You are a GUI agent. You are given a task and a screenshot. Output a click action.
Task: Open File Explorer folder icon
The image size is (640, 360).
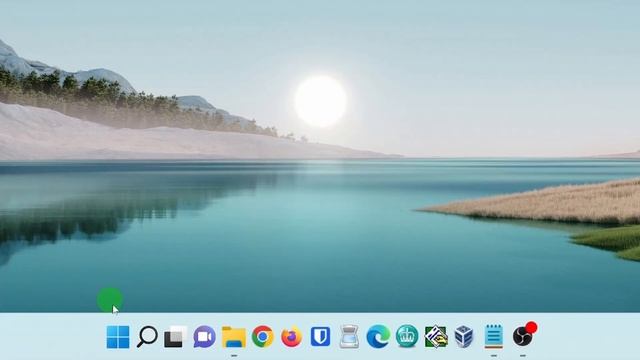234,337
